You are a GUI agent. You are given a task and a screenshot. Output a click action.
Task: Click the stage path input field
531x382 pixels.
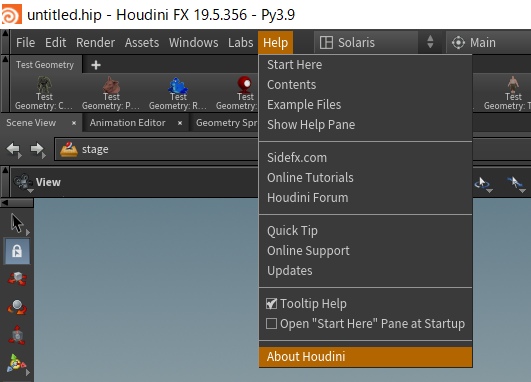tap(156, 149)
